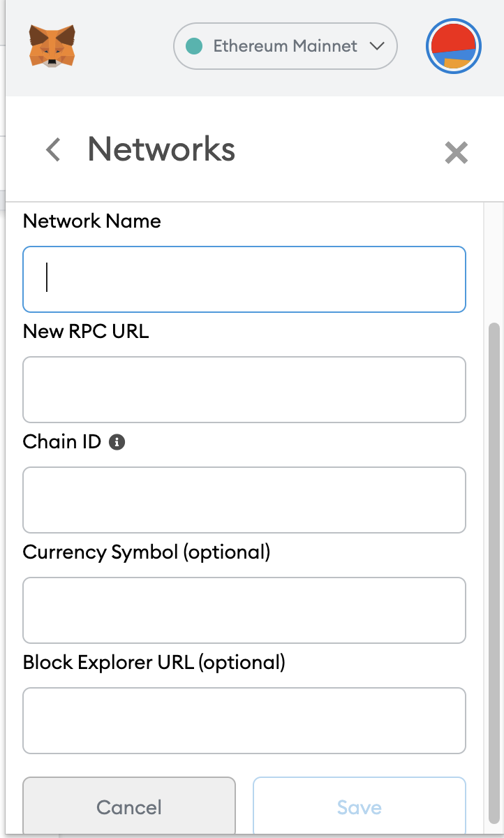Go back using the left chevron

tap(53, 149)
